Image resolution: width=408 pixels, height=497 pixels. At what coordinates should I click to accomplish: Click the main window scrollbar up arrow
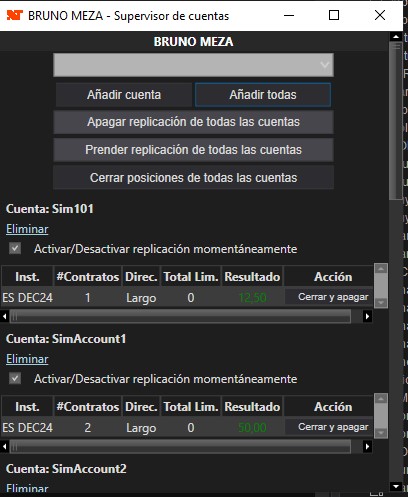396,37
